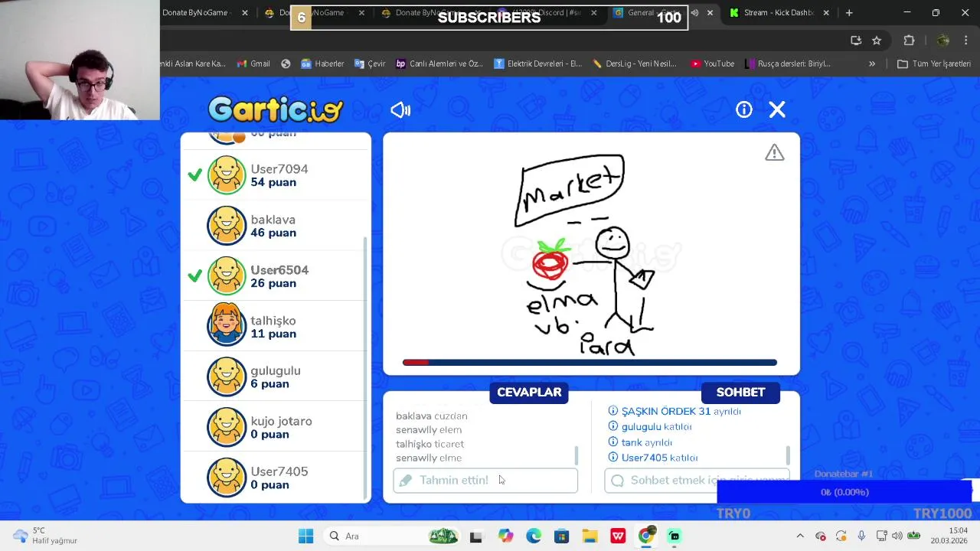980x551 pixels.
Task: Click the round timer progress bar
Action: tap(590, 363)
